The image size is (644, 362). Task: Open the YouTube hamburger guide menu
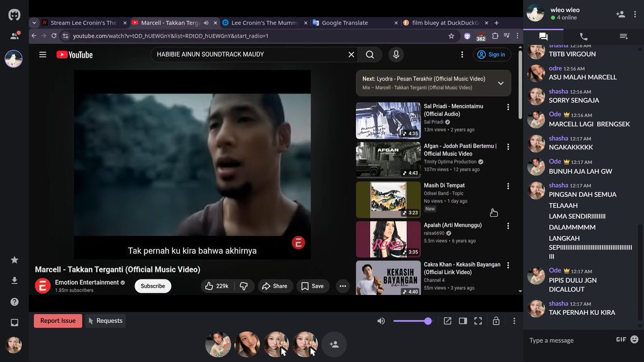tap(43, 55)
